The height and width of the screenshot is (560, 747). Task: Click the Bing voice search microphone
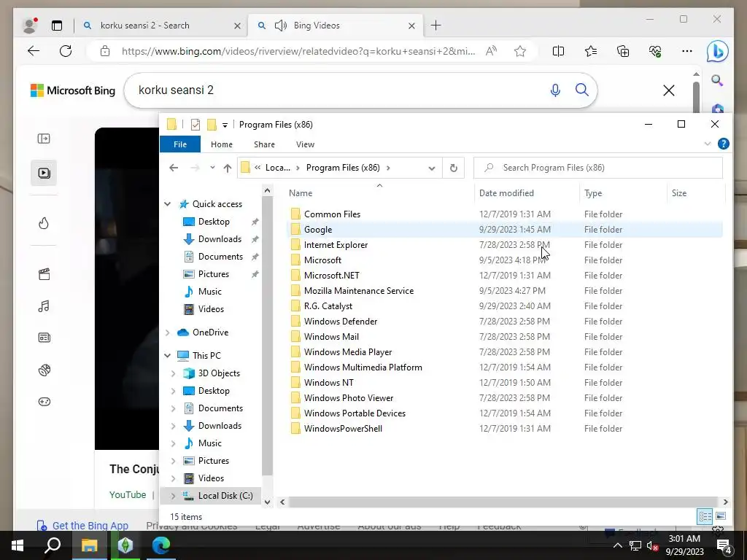[555, 90]
